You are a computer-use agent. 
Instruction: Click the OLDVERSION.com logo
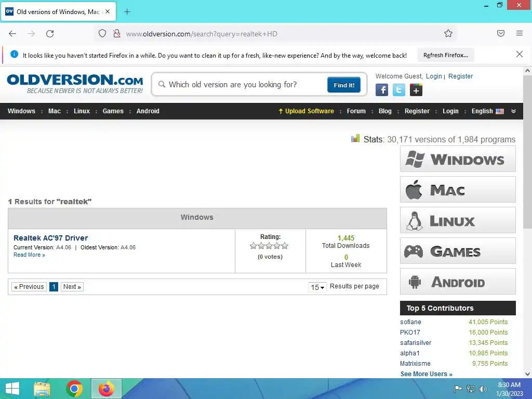pyautogui.click(x=75, y=84)
